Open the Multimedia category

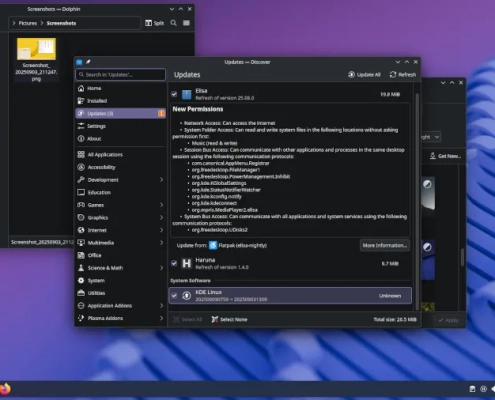pos(120,243)
